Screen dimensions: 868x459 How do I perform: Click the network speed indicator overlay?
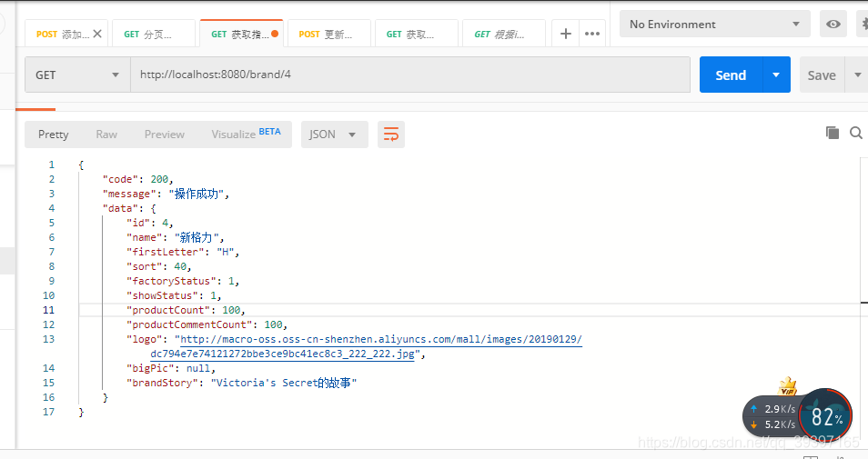pos(774,416)
